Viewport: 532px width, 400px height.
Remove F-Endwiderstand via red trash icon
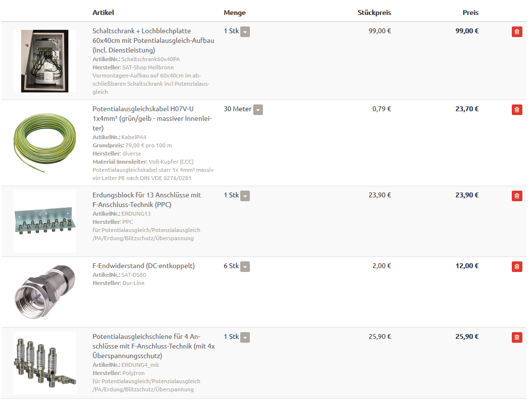(517, 267)
